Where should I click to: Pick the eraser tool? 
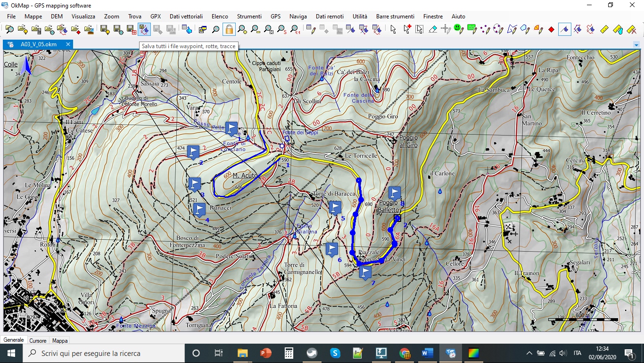tap(433, 30)
